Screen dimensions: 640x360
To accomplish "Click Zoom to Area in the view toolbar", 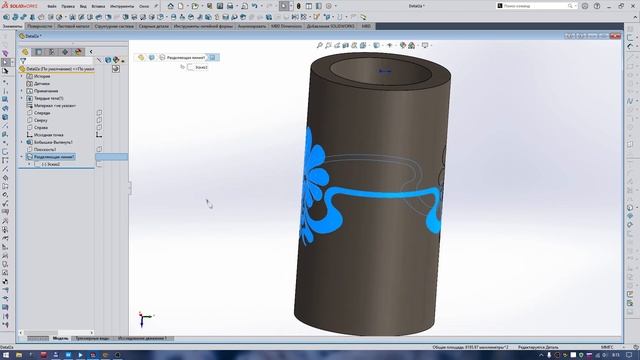I will pos(328,45).
